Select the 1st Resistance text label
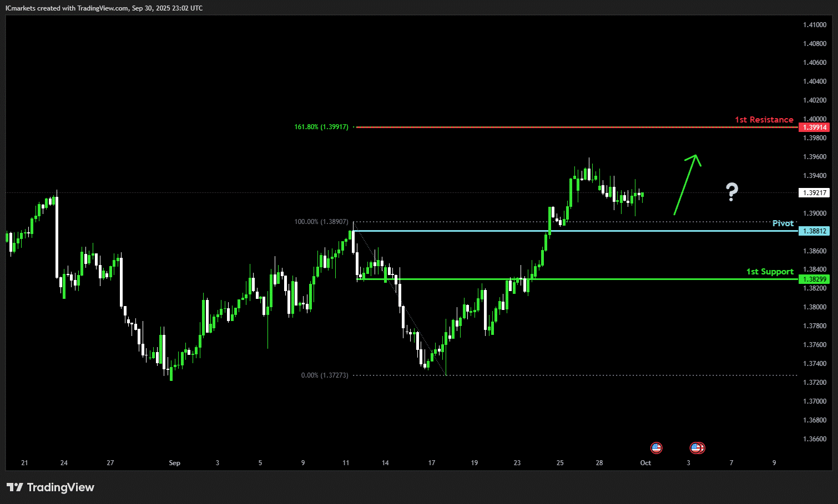This screenshot has height=504, width=838. tap(764, 120)
